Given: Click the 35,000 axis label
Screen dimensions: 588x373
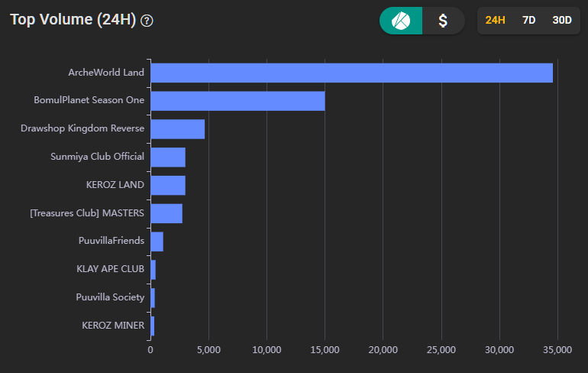Looking at the screenshot, I should [557, 350].
